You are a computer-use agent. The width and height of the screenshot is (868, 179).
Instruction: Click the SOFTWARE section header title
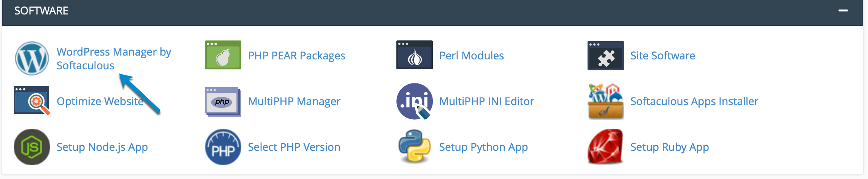click(41, 11)
